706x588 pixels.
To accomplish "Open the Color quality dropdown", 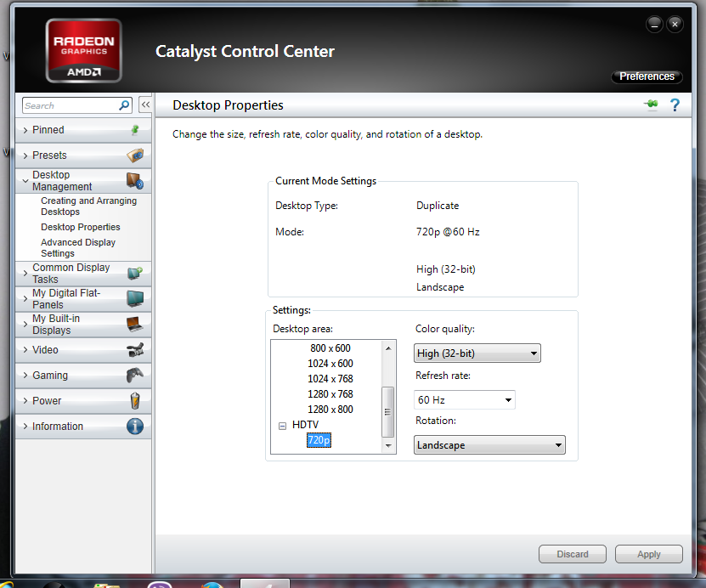I will click(x=477, y=353).
